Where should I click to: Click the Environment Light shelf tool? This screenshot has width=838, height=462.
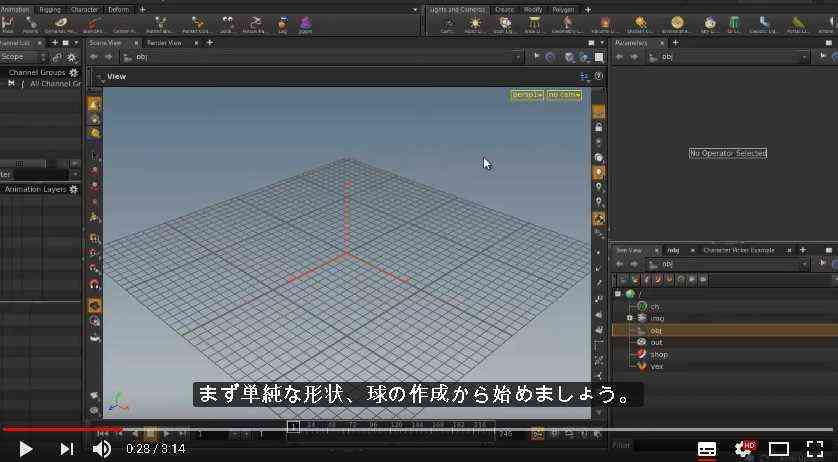677,25
